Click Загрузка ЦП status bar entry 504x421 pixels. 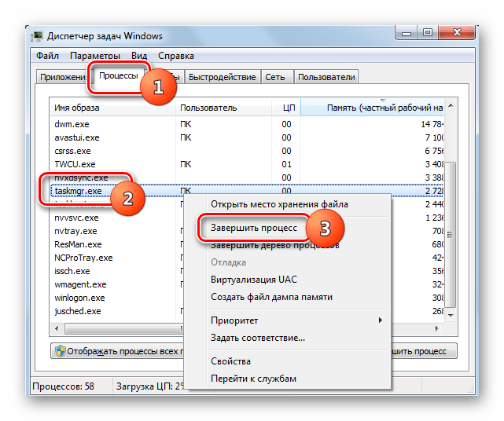point(150,386)
